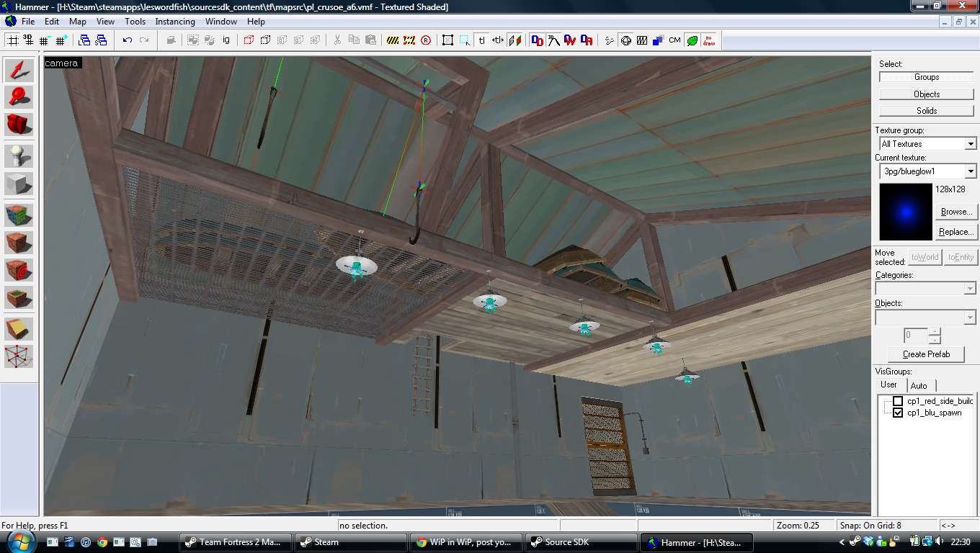Click the Edit Cordon Bounds icon
The image size is (980, 553).
(409, 40)
